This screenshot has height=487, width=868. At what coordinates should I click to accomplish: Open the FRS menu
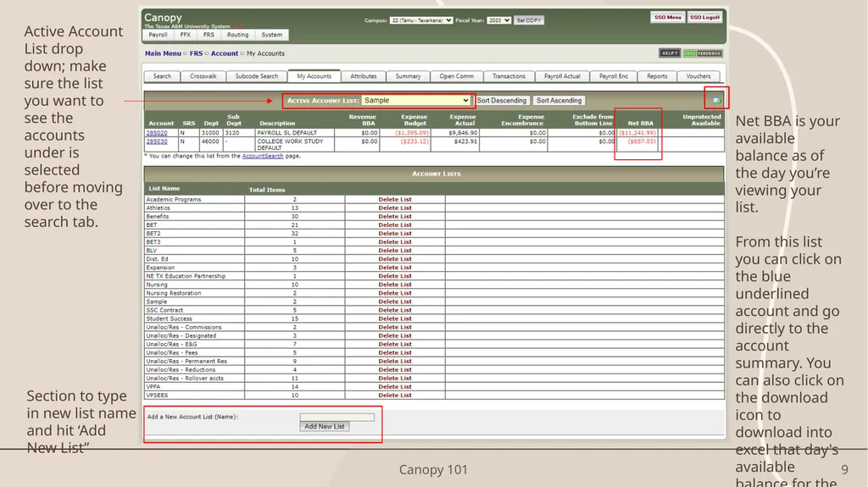pos(209,35)
